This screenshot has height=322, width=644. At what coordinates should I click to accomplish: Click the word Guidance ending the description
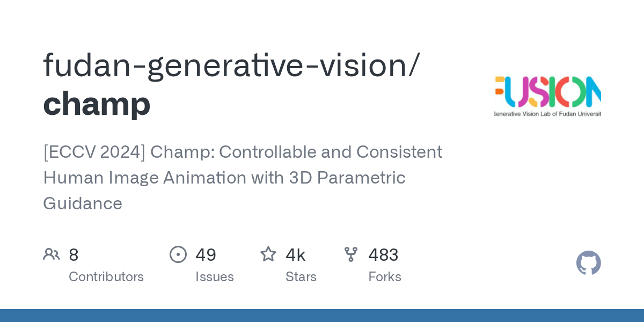[x=83, y=203]
